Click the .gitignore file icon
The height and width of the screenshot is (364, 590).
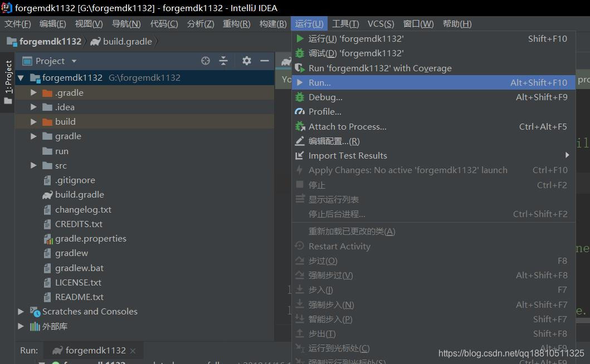pyautogui.click(x=47, y=180)
